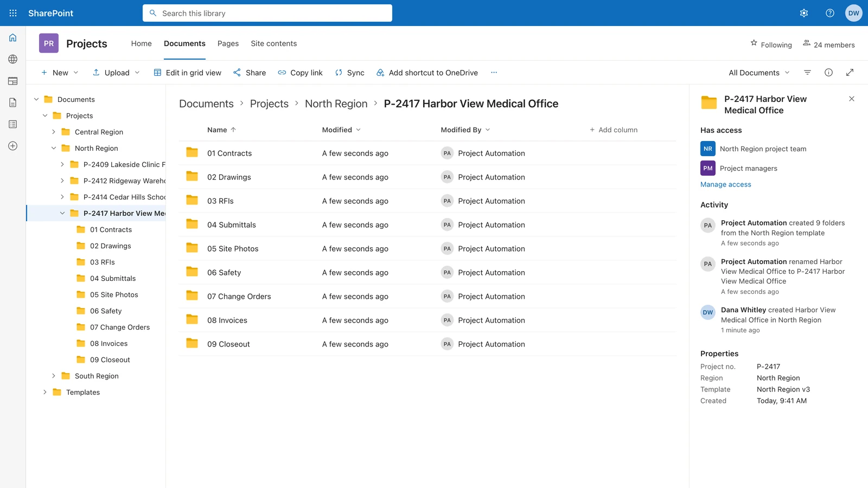Open the DW account avatar
Screen dimensions: 868x488
[x=854, y=13]
